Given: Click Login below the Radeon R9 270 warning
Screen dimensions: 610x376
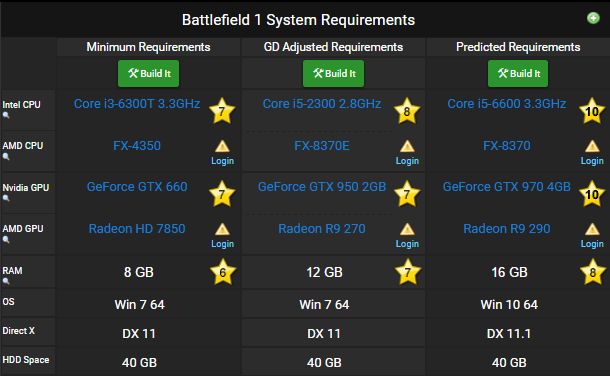Looking at the screenshot, I should pos(407,244).
